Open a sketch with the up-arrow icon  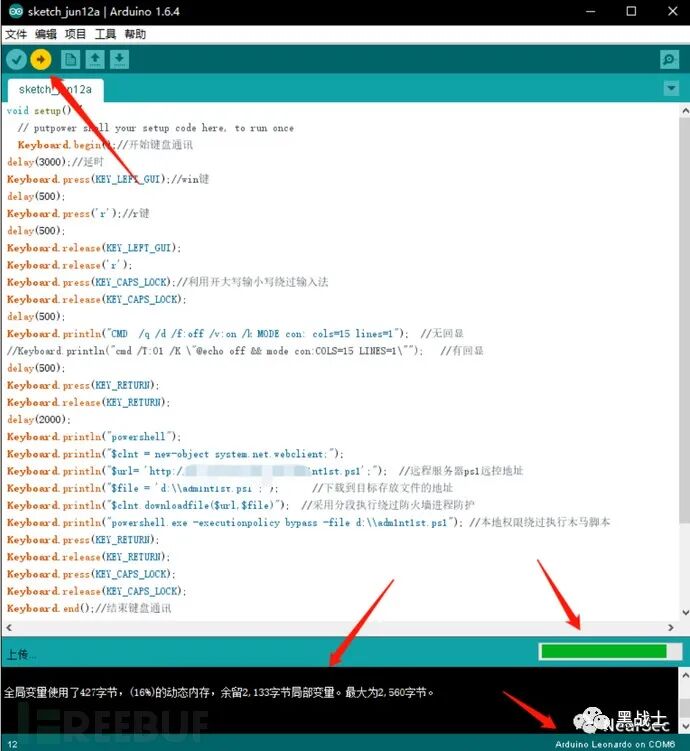(x=95, y=59)
